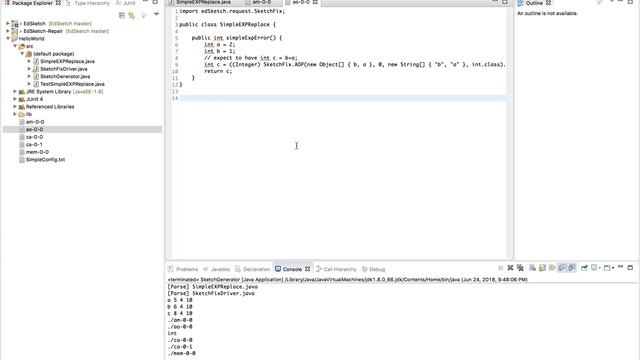Select SimpleEXPReplace.java file in explorer
640x360 pixels.
[x=67, y=61]
